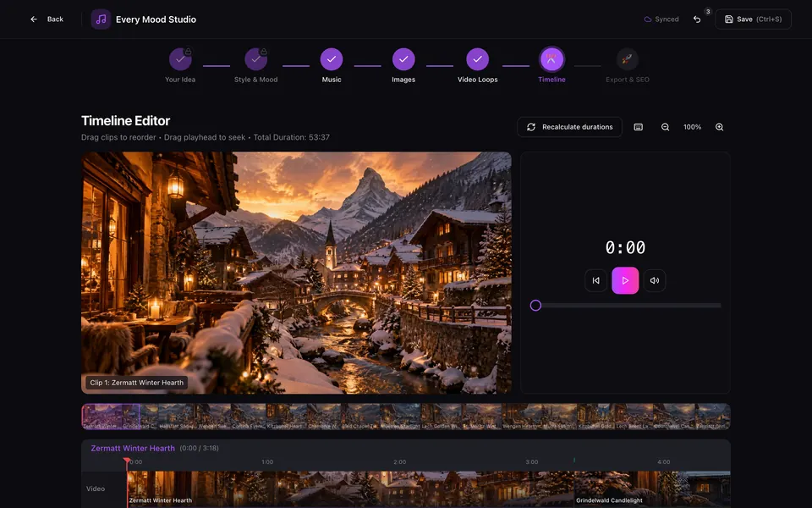Click the (0:00 / 3:18) clip time readout
The width and height of the screenshot is (812, 508).
click(199, 448)
